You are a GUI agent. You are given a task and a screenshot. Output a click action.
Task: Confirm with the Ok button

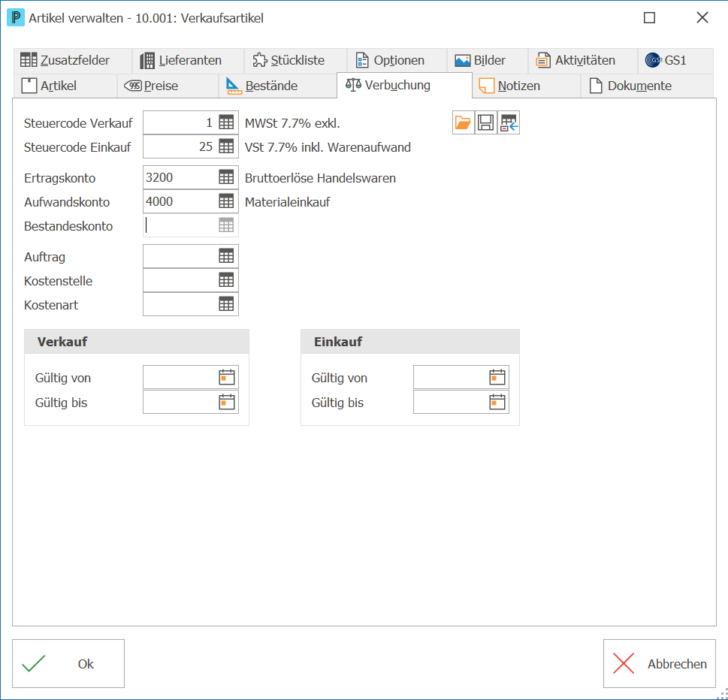pos(68,663)
